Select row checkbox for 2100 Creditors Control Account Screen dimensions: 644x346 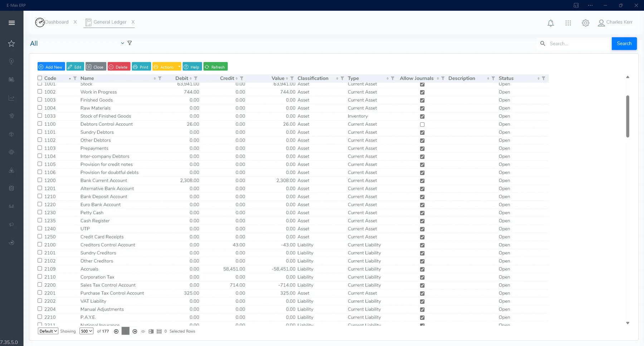(40, 244)
